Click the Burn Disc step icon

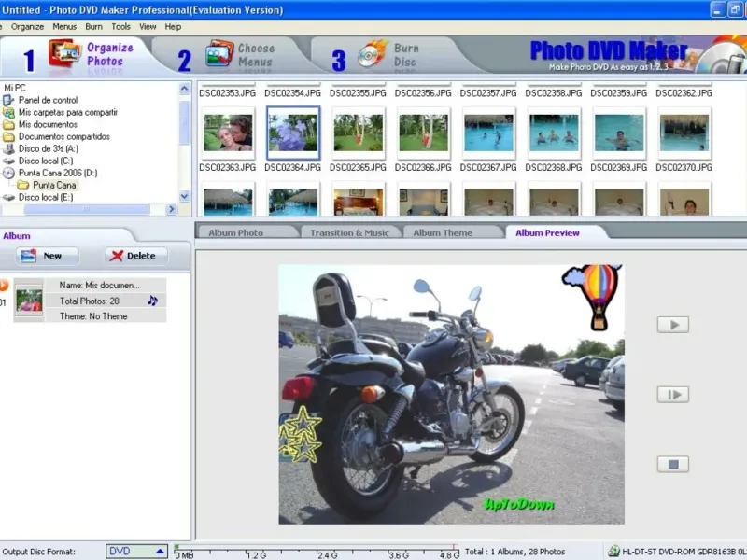tap(373, 54)
